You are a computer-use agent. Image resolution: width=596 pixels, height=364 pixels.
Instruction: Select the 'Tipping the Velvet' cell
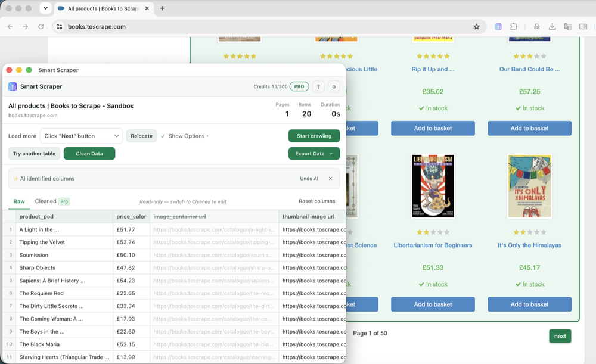[x=64, y=242]
